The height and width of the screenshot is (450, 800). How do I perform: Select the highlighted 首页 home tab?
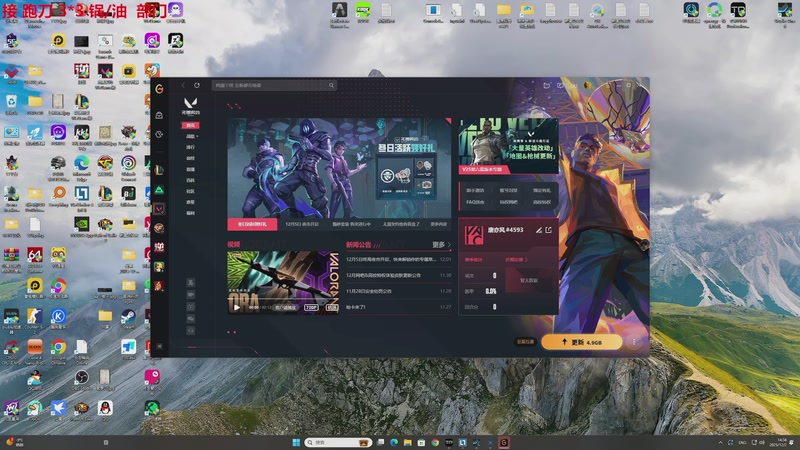pos(190,125)
